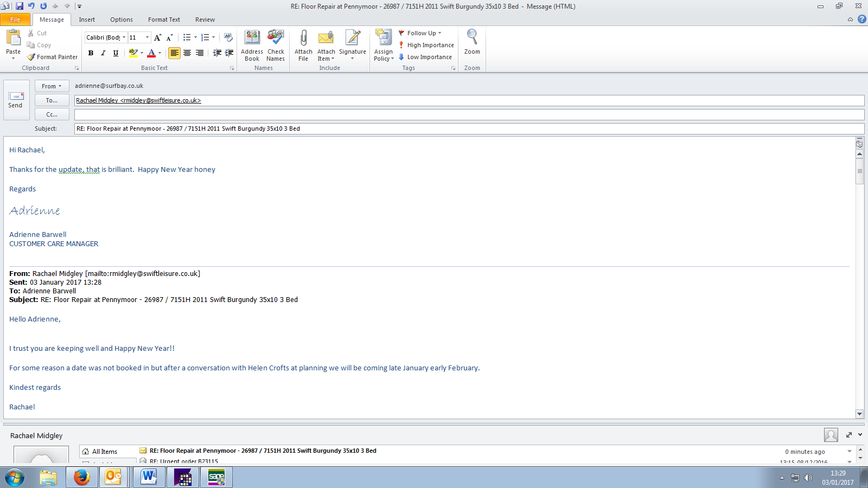The width and height of the screenshot is (868, 488).
Task: Click the Cc... button
Action: click(52, 114)
